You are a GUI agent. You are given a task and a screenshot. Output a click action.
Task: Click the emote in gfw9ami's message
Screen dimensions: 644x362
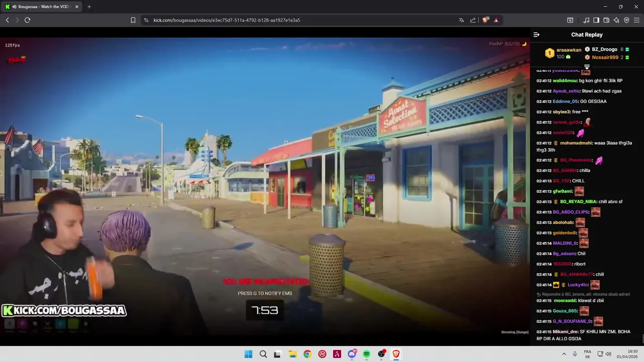pos(579,192)
